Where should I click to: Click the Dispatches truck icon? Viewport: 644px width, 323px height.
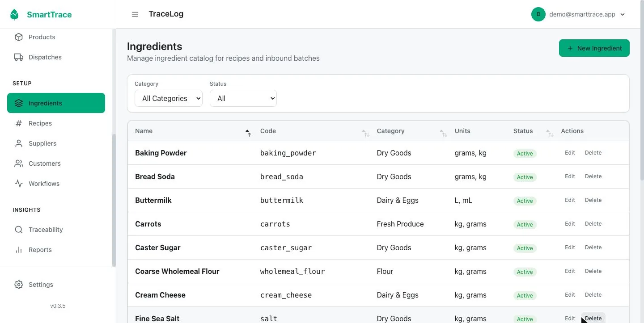point(19,57)
